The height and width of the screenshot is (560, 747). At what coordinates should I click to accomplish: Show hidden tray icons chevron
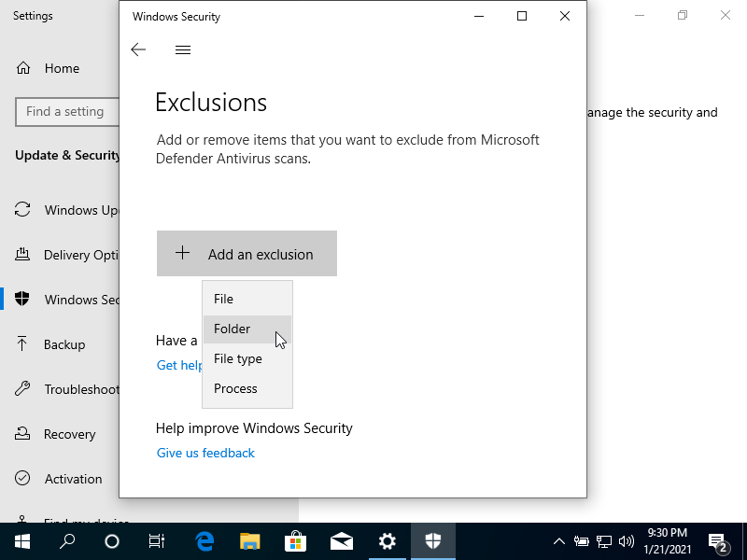[x=558, y=541]
